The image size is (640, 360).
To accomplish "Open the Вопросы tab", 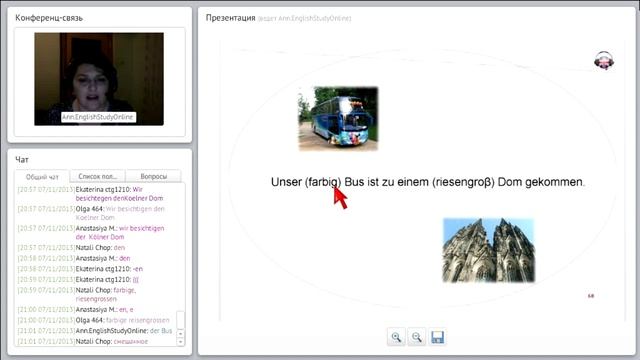I will (153, 176).
